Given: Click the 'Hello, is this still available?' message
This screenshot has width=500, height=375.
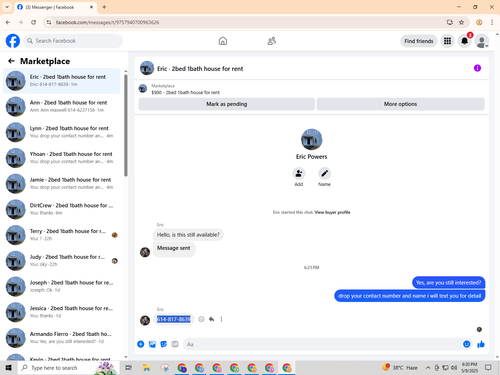Looking at the screenshot, I should pos(188,235).
